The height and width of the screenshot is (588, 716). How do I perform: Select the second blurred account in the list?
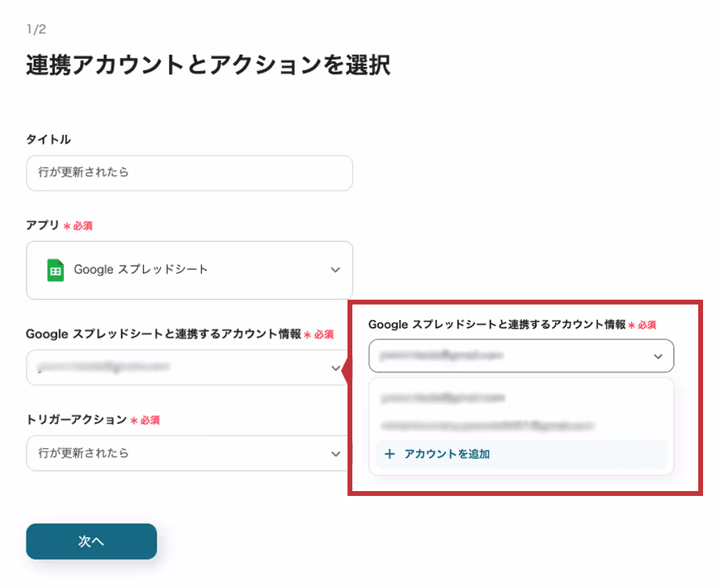click(x=521, y=426)
